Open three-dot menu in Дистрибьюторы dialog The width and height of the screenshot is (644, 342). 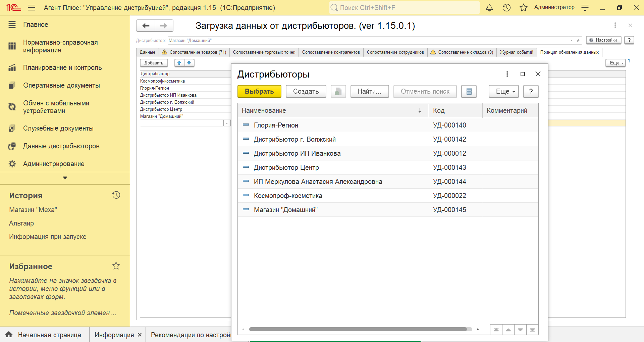pos(507,74)
